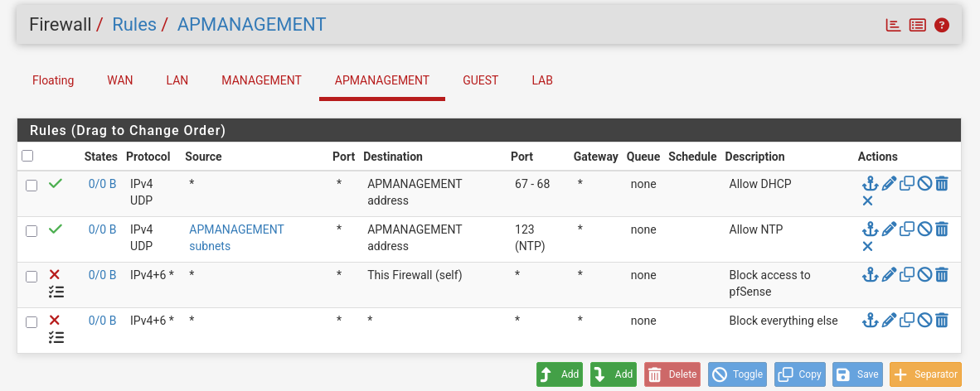Click log list icon on Block everything else rule
This screenshot has height=391, width=980.
tap(56, 337)
